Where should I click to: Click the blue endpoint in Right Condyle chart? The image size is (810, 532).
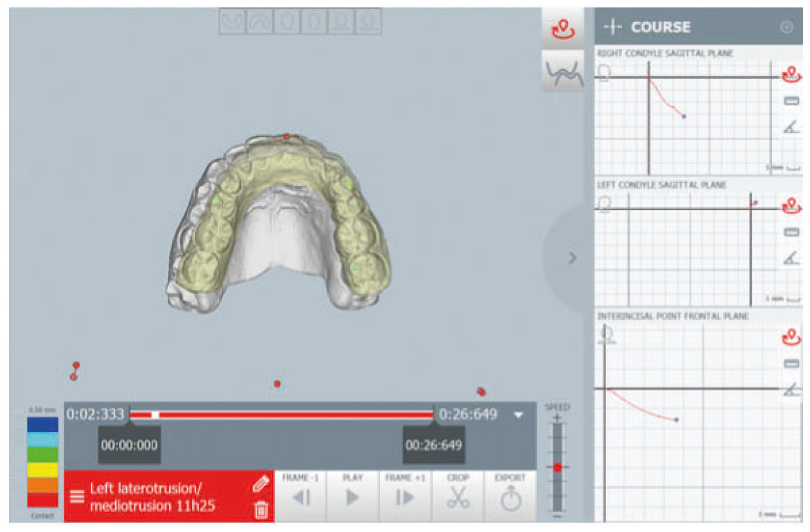684,117
